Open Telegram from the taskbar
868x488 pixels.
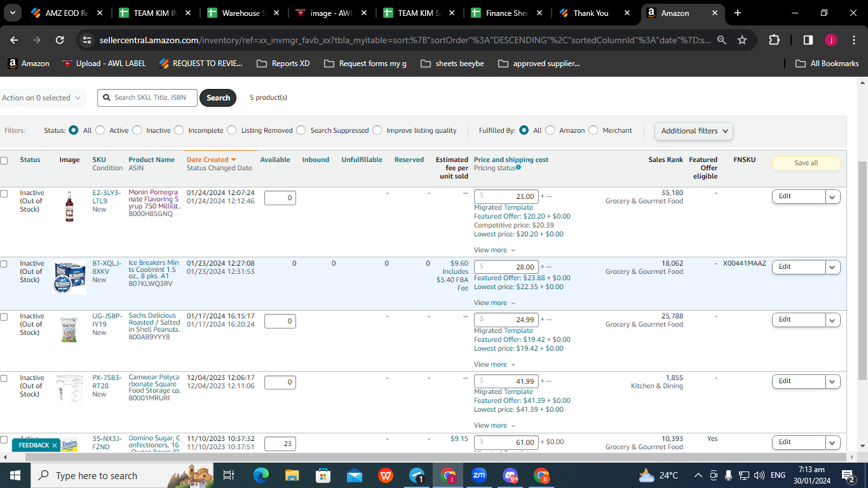tap(417, 475)
